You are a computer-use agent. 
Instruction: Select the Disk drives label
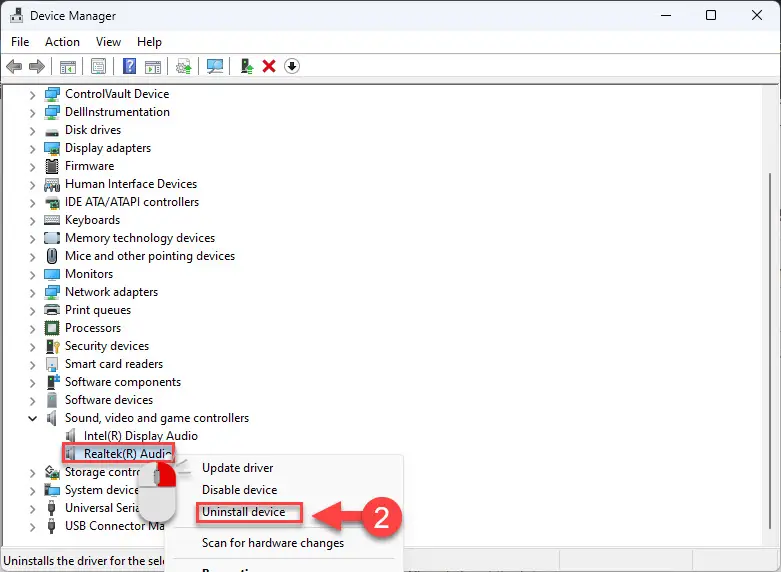(x=93, y=130)
